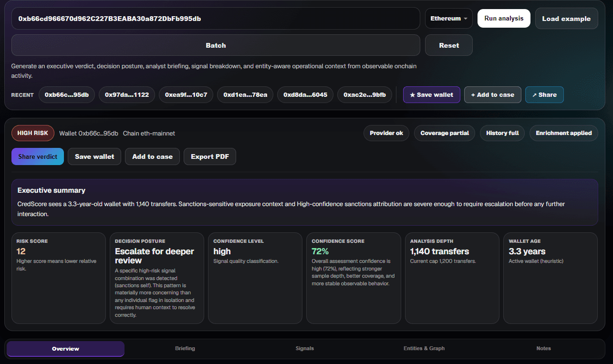Screen dimensions: 613x364
Task: Click the Share verdict button
Action: [38, 156]
